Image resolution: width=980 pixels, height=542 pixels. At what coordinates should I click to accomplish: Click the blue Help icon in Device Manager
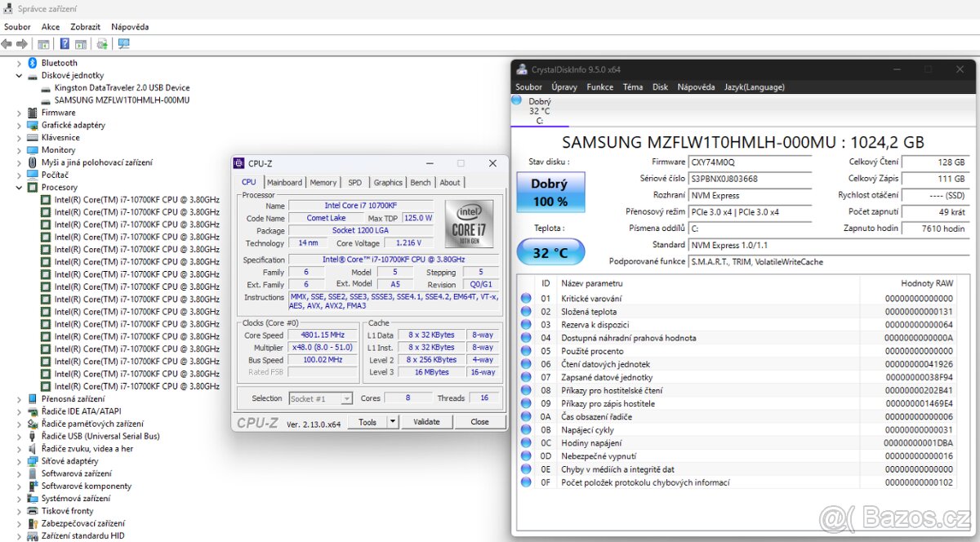65,43
